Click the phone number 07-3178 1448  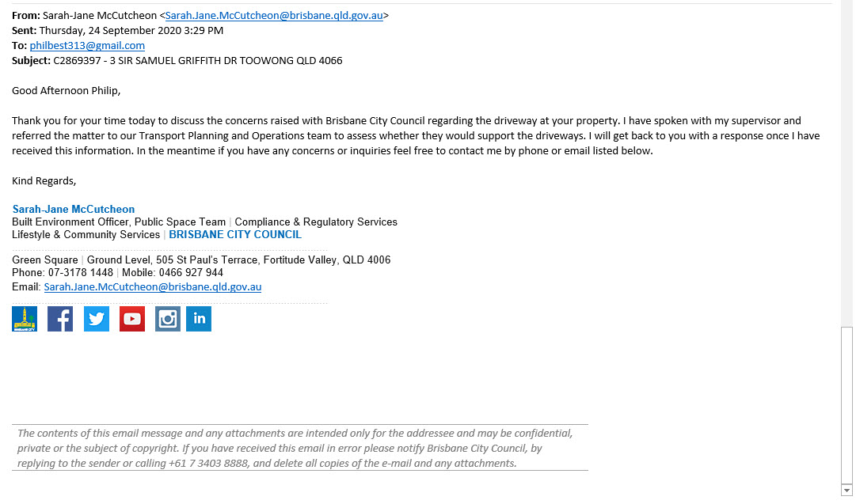click(81, 273)
